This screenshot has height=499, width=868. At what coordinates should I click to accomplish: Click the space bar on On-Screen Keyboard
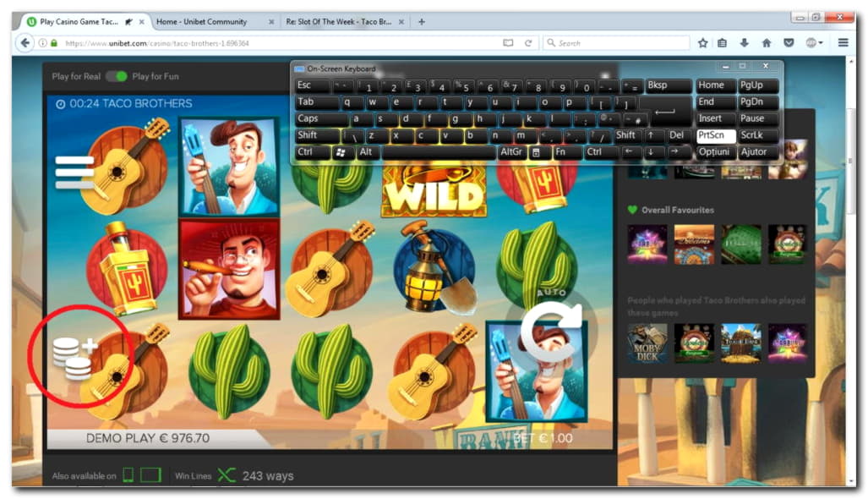coord(439,151)
